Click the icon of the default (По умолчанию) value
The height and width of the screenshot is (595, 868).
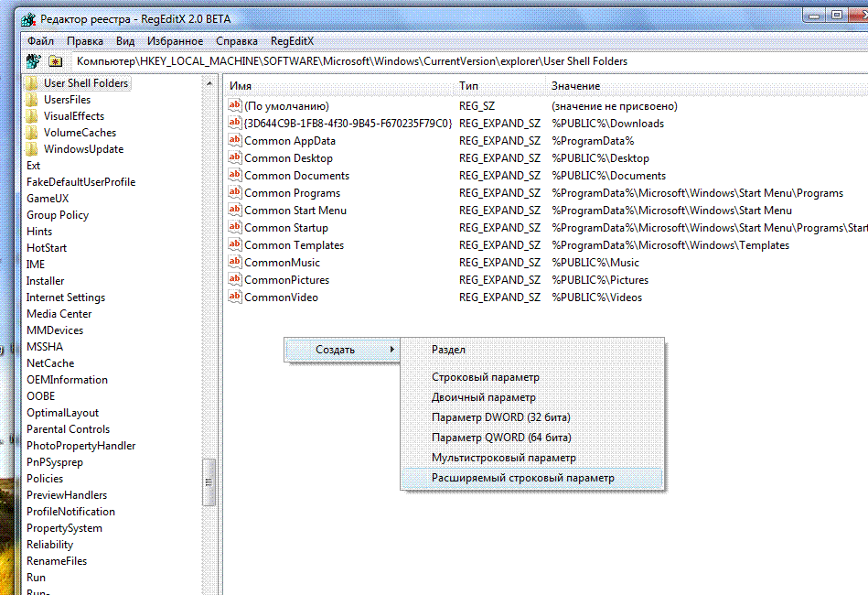click(235, 106)
